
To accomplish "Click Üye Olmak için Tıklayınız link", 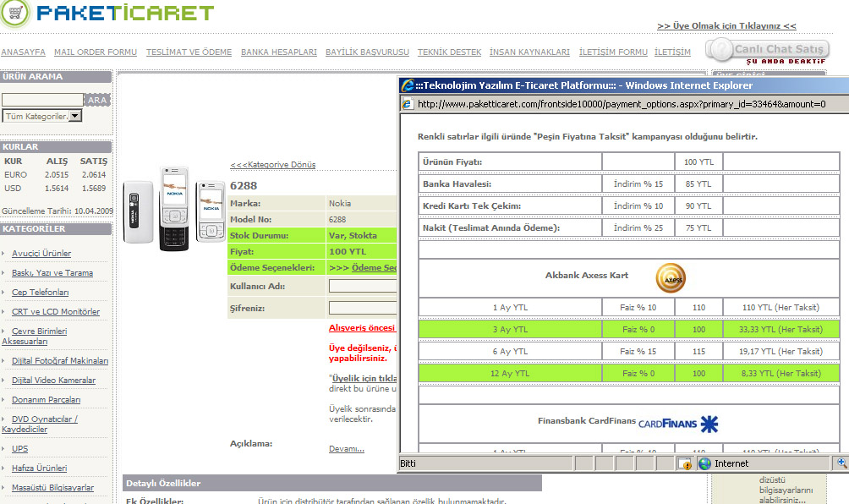I will (726, 26).
